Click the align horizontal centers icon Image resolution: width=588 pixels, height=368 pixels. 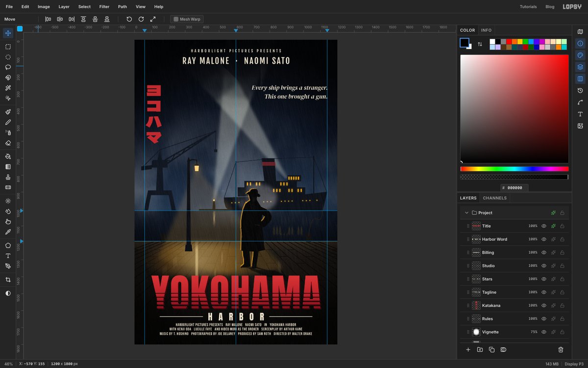click(x=60, y=19)
